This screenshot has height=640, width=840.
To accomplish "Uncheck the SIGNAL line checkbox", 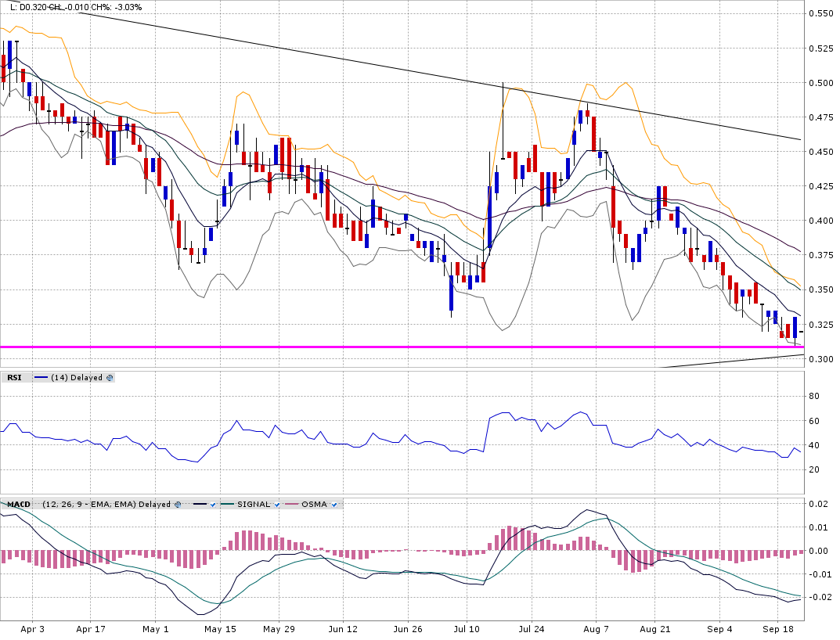I will [276, 505].
